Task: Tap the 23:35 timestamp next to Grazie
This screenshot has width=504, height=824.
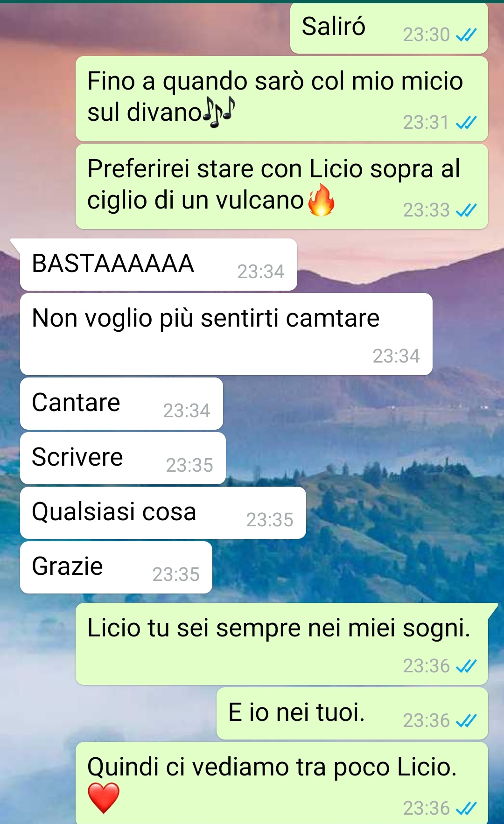Action: pos(176,574)
